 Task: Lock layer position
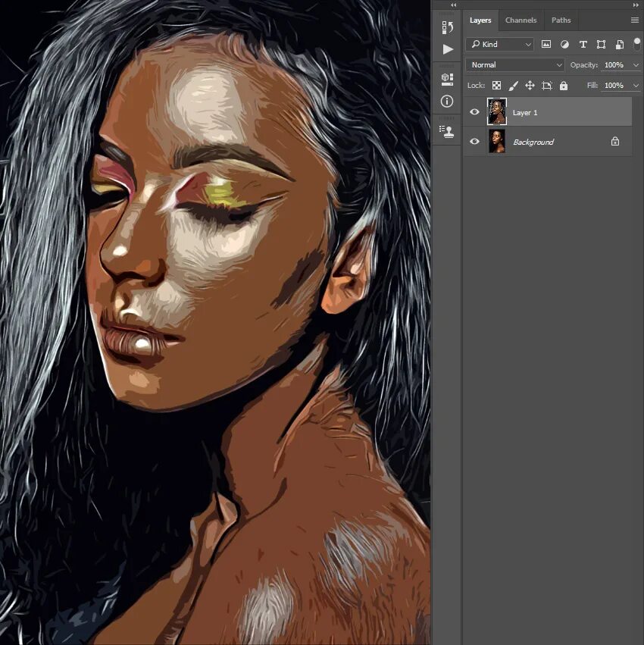tap(530, 85)
